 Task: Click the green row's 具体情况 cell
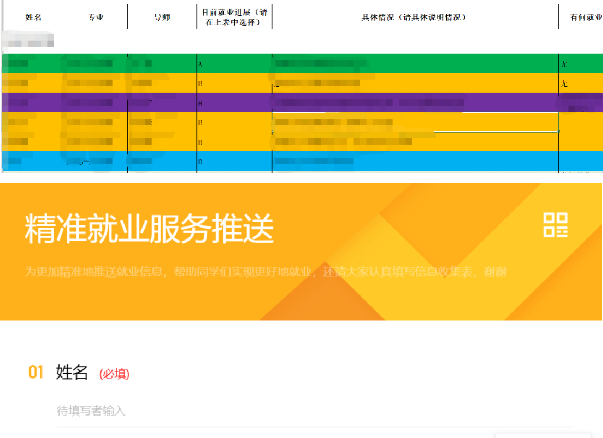[x=414, y=64]
